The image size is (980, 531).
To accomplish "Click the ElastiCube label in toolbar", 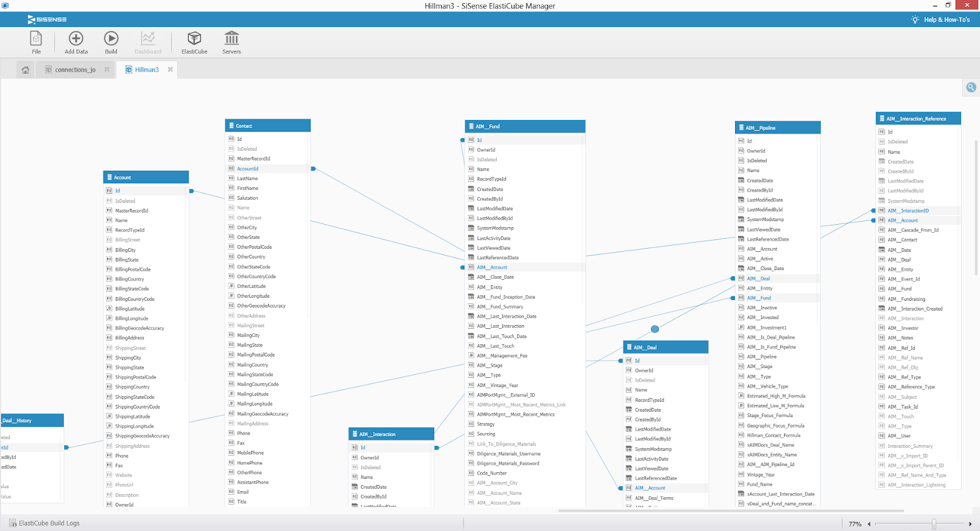I will 194,51.
